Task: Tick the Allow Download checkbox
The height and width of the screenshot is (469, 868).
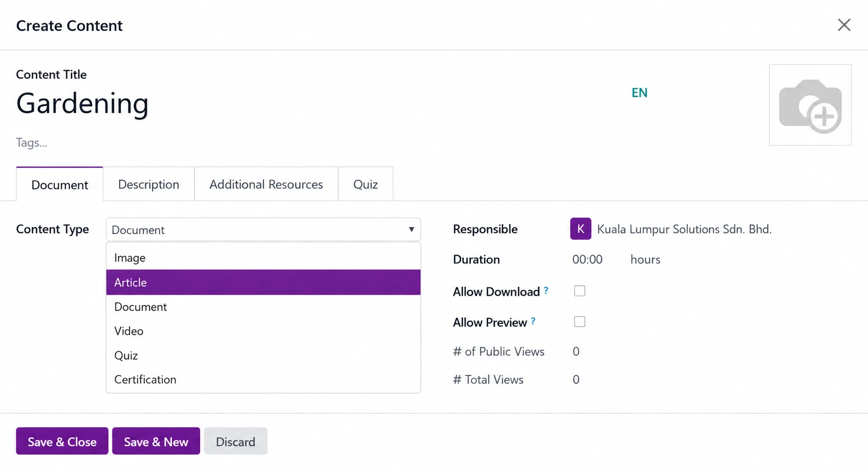Action: [x=579, y=291]
